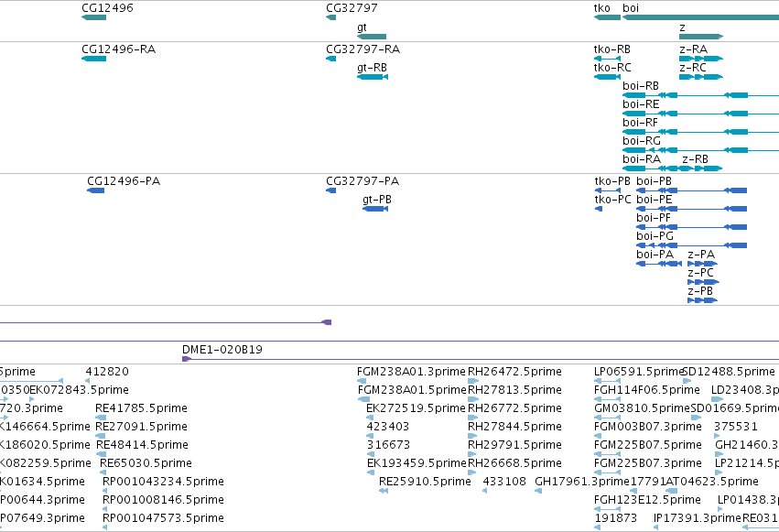779x532 pixels.
Task: Click the gt-RB transcript
Action: tap(373, 77)
